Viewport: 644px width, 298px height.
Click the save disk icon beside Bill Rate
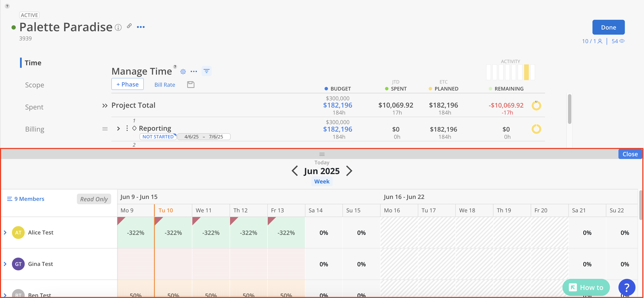[191, 85]
